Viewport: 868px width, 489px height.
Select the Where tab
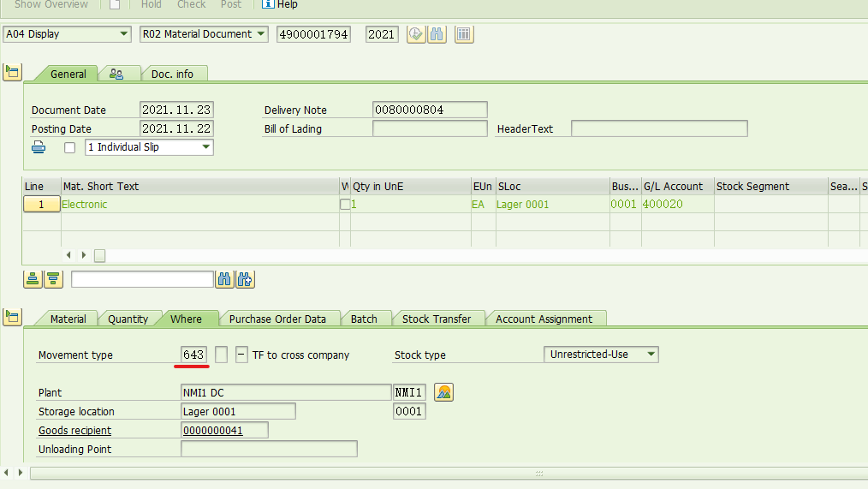coord(186,319)
